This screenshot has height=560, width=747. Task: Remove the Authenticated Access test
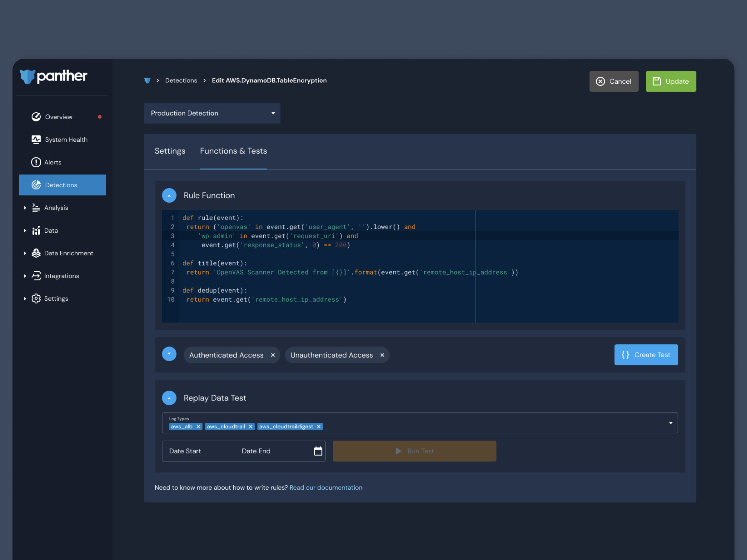pyautogui.click(x=273, y=355)
